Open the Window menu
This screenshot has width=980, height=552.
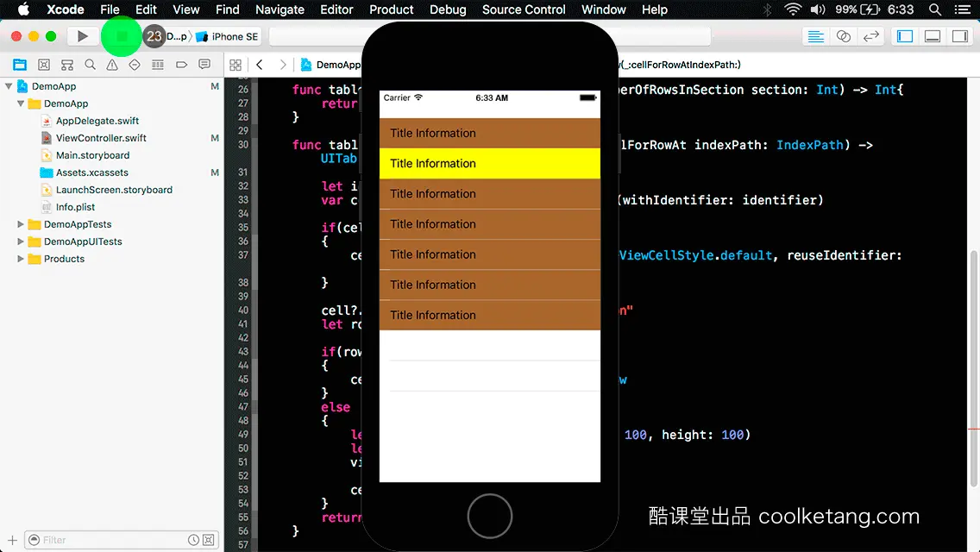[603, 9]
